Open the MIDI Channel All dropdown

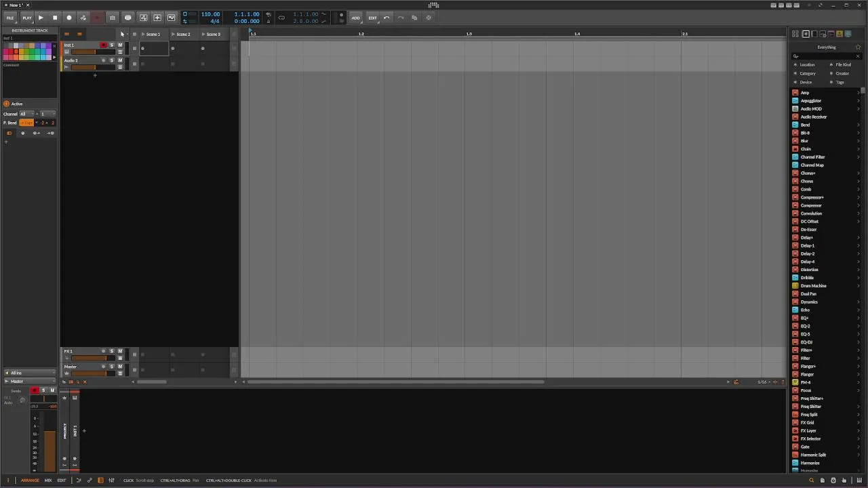pyautogui.click(x=27, y=114)
